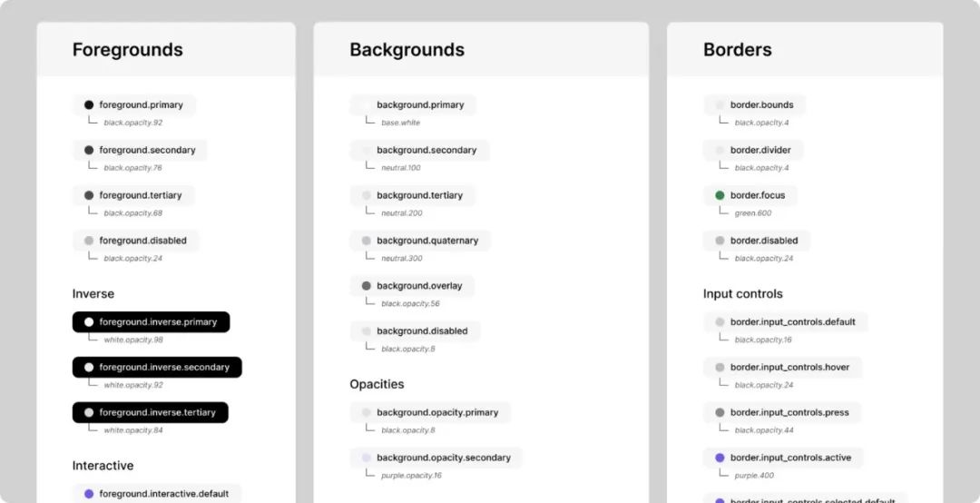980x503 pixels.
Task: Select the black.opacity.76 alias text
Action: coord(133,168)
